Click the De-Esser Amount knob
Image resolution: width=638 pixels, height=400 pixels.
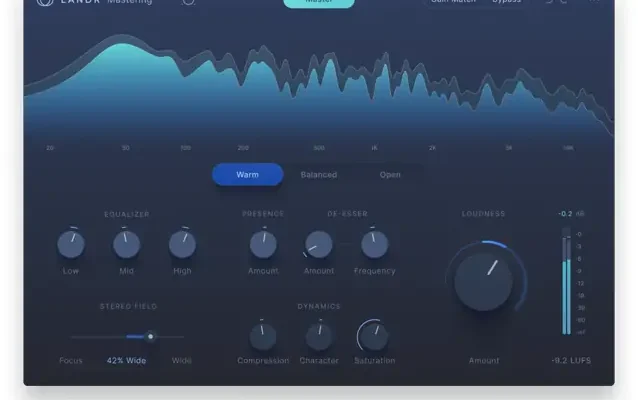coord(319,243)
